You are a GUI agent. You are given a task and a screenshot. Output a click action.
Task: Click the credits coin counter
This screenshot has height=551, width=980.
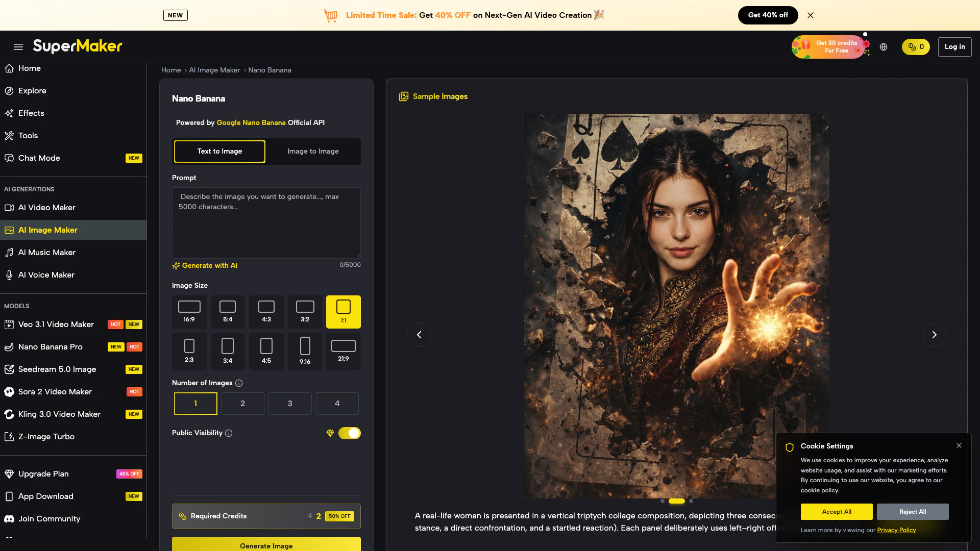pyautogui.click(x=916, y=47)
